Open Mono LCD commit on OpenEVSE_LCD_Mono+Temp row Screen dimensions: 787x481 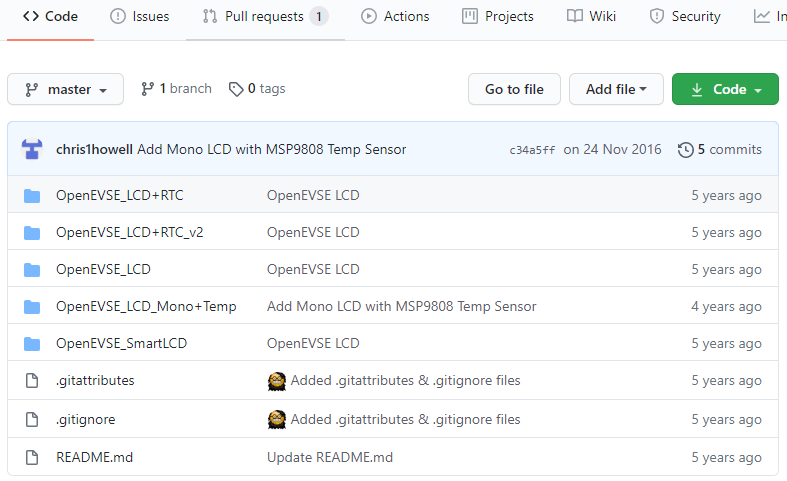[x=402, y=306]
